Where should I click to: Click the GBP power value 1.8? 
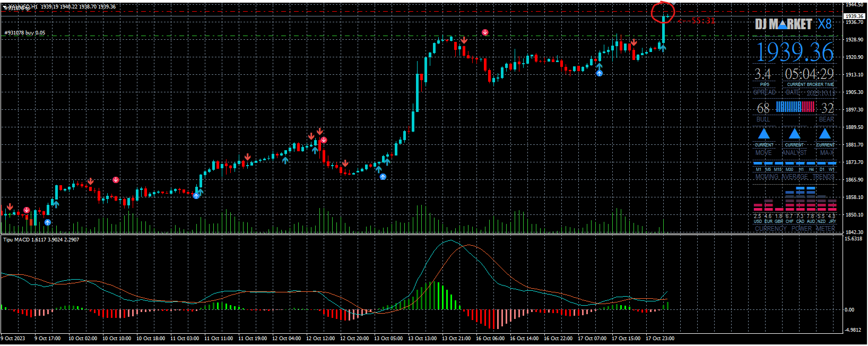click(778, 216)
